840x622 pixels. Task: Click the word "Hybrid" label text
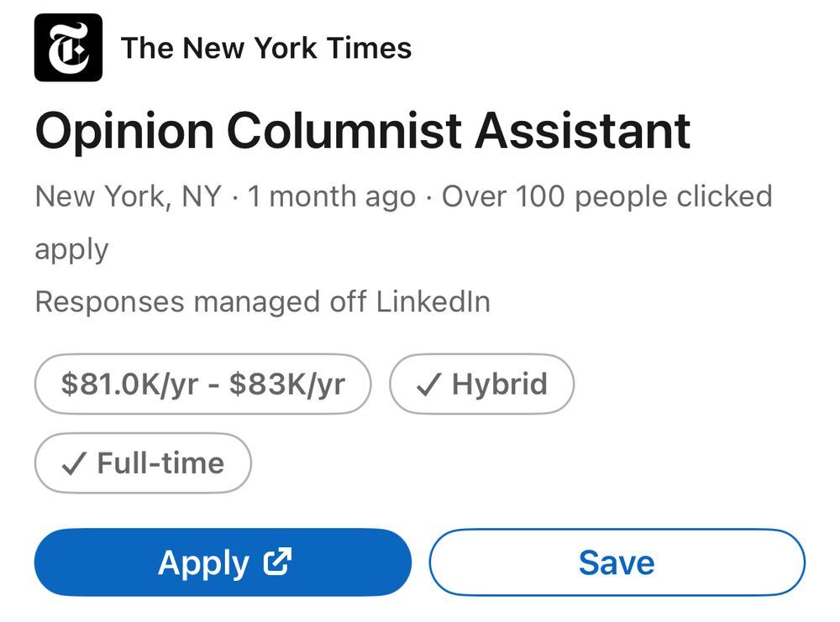(499, 384)
